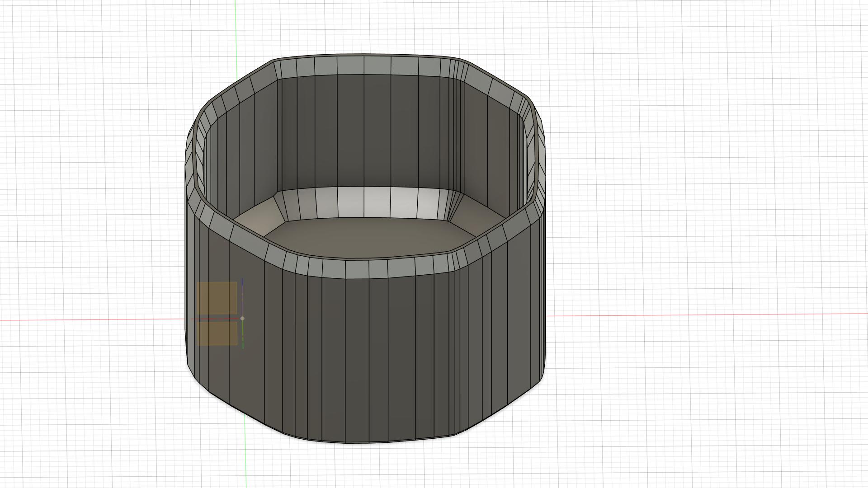Select the upper orange sketch profile rectangle
The image size is (868, 488).
217,298
